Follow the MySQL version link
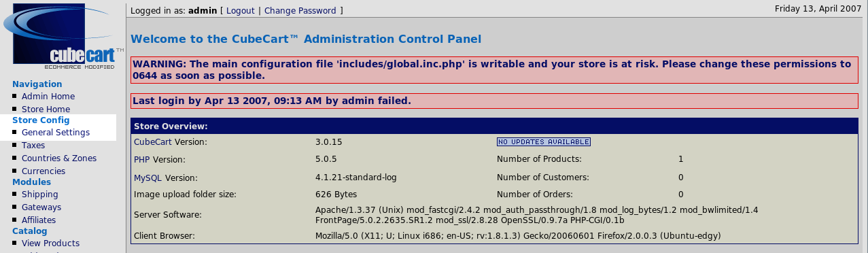Viewport: 868px width, 253px height. [x=148, y=178]
